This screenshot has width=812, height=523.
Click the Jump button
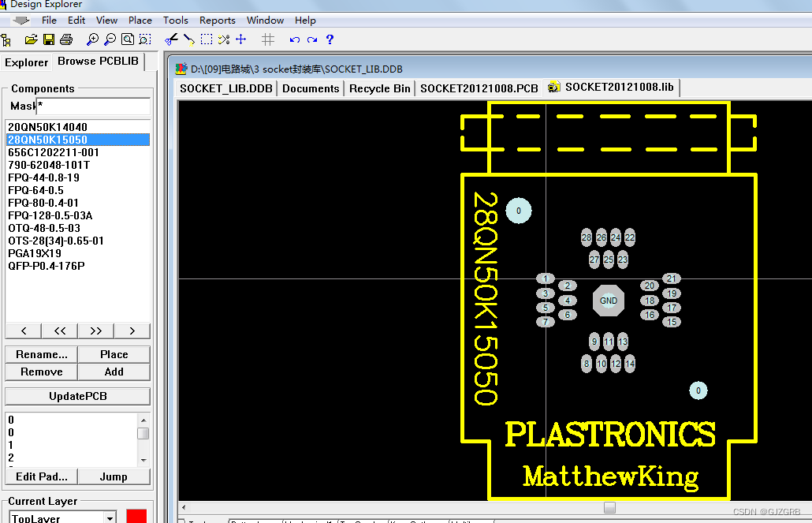pos(114,476)
